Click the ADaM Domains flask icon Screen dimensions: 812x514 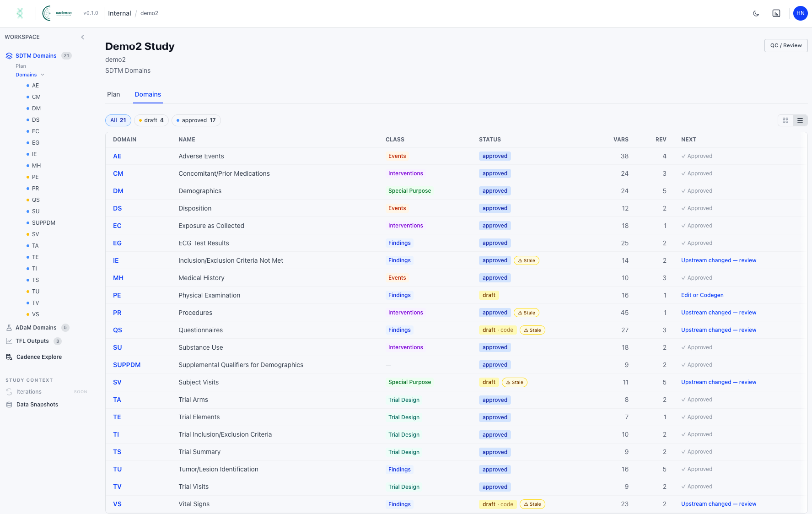click(x=9, y=328)
